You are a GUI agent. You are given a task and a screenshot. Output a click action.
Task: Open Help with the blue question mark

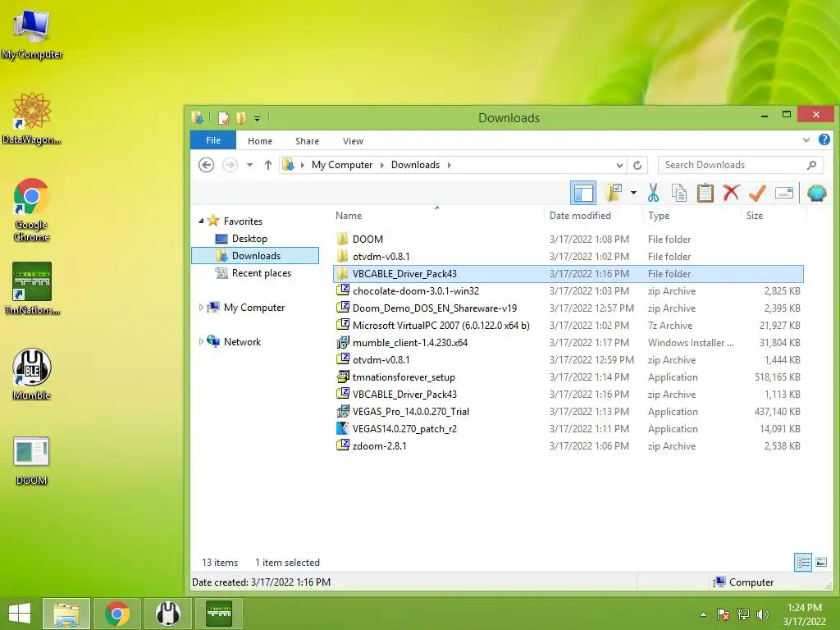tap(824, 139)
